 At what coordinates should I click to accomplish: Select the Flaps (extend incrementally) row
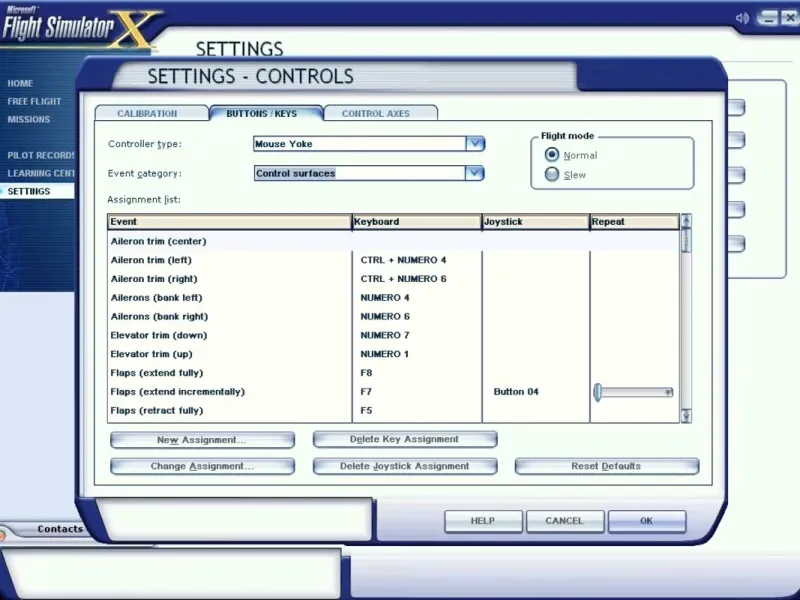394,392
